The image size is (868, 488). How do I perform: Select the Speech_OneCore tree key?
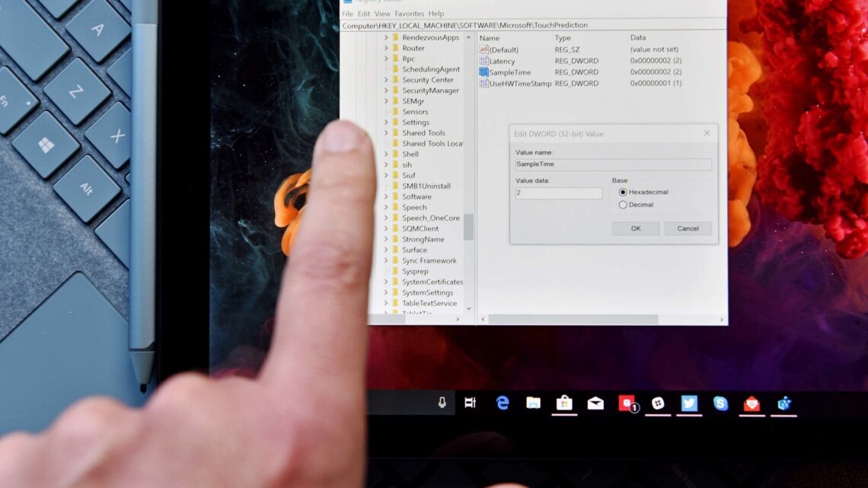tap(431, 218)
